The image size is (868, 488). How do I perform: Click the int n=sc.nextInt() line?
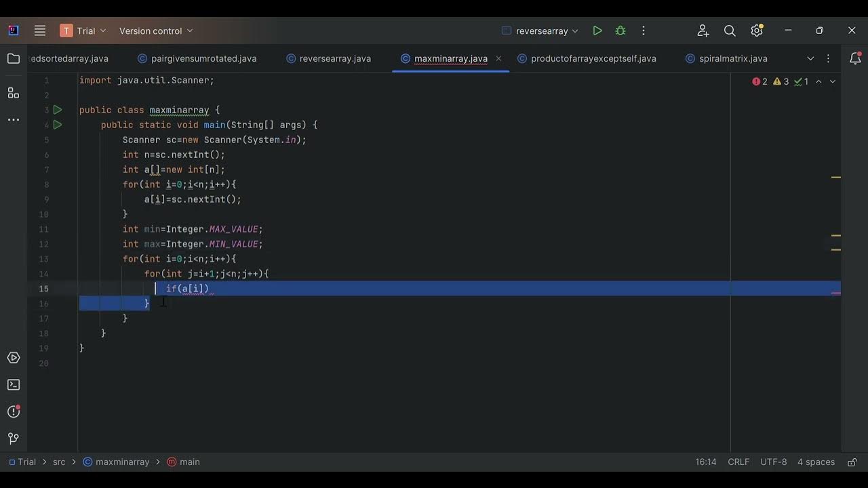[x=174, y=155]
